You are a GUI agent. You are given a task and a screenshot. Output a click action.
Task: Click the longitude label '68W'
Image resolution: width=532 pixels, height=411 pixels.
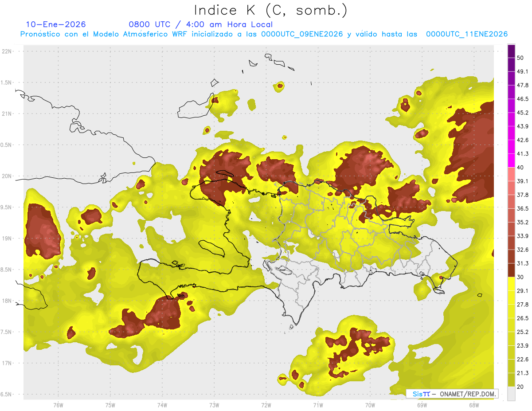click(474, 405)
